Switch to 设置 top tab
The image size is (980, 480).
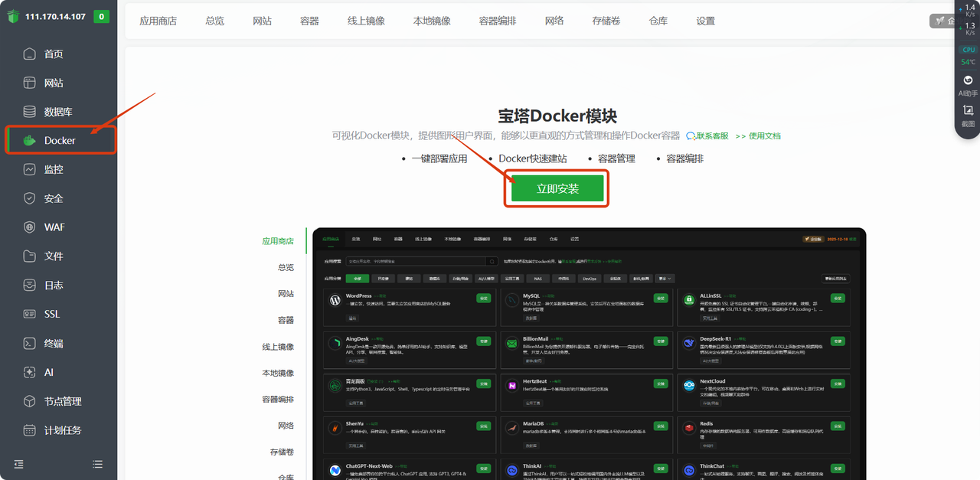point(706,21)
